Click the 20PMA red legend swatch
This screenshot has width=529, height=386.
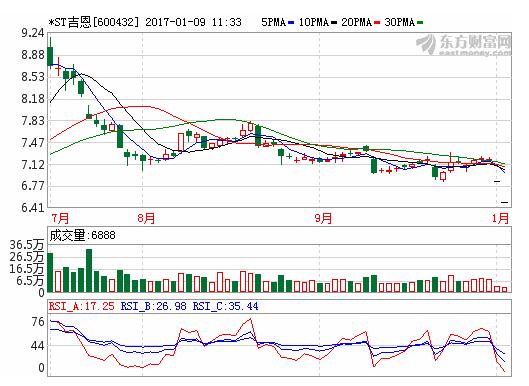coord(377,23)
